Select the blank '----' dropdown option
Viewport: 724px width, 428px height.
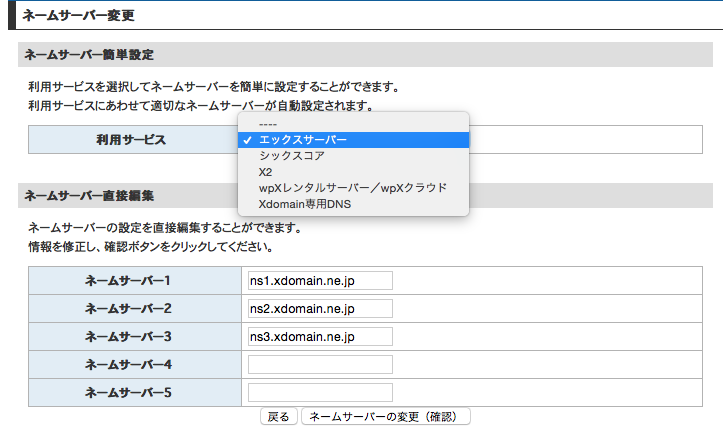353,124
